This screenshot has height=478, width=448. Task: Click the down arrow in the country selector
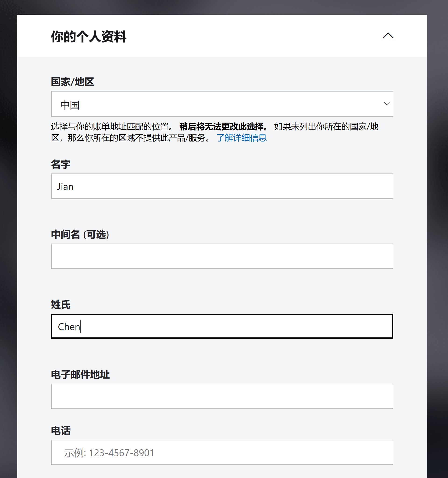[387, 104]
